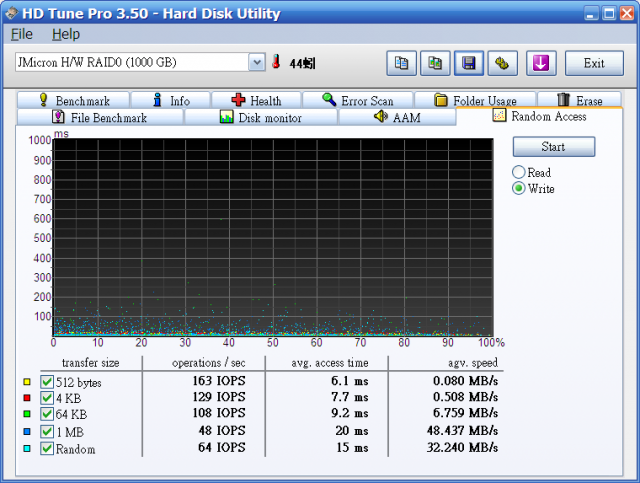Click the agv. speed column header
640x483 pixels.
click(x=473, y=363)
